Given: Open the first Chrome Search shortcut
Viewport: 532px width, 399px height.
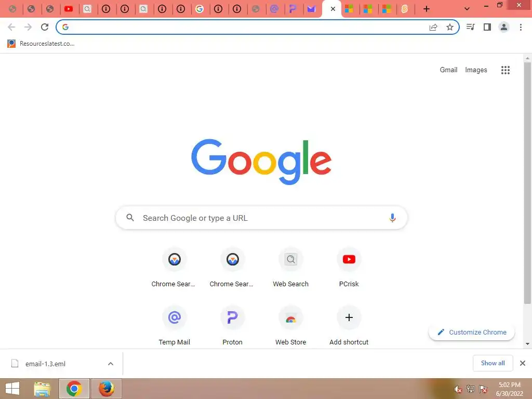Looking at the screenshot, I should point(175,268).
